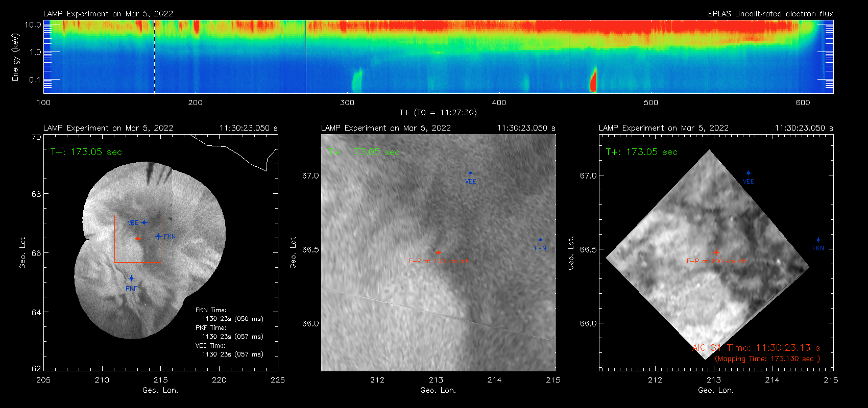Select the red F-P footpoint marker in the middle panel
Viewport: 868px width, 408px height.
(438, 252)
